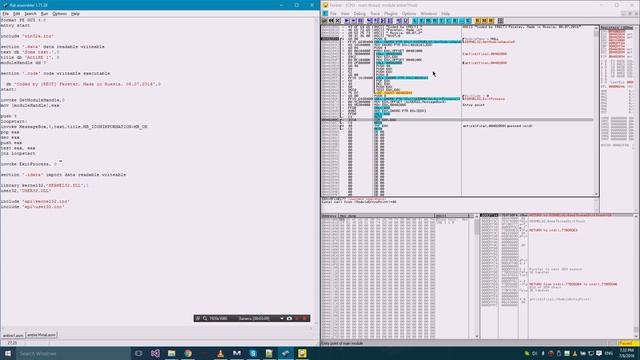Viewport: 640px width, 360px height.
Task: Click OllyDbg Close program X icon
Action: (x=338, y=20)
